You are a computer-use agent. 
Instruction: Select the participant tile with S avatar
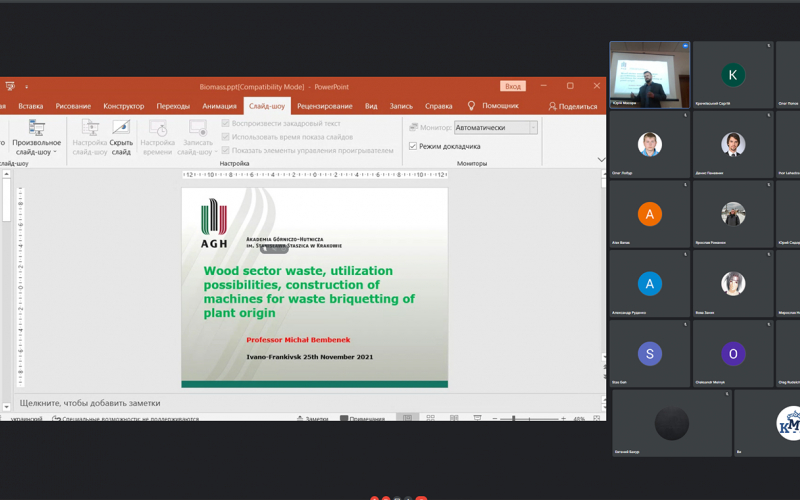(649, 354)
